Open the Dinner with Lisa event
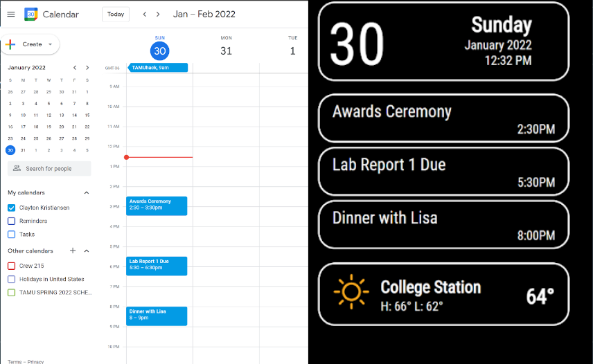The image size is (593, 364). (x=157, y=316)
